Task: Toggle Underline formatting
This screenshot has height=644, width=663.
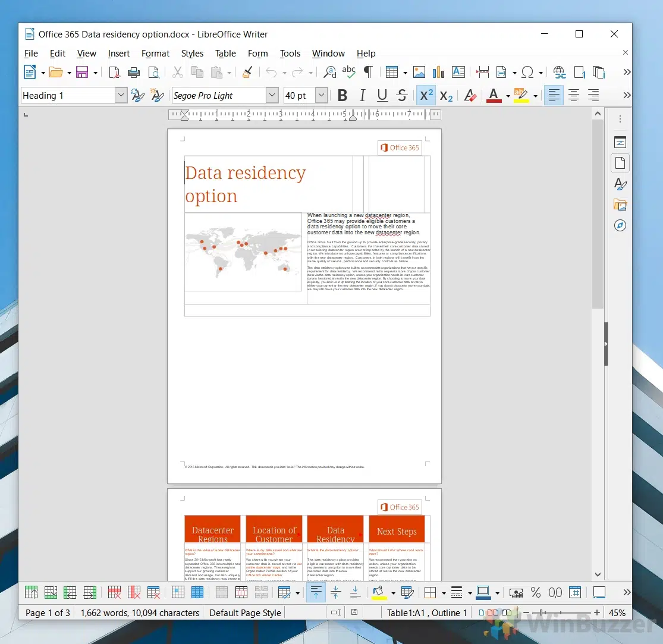Action: click(382, 96)
